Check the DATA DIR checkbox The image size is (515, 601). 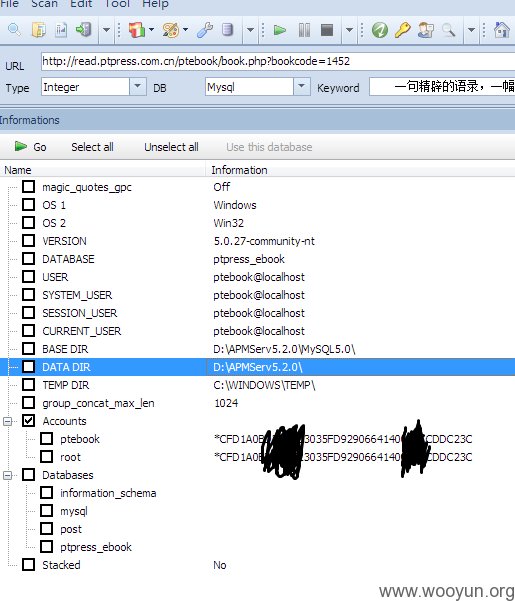coord(28,367)
